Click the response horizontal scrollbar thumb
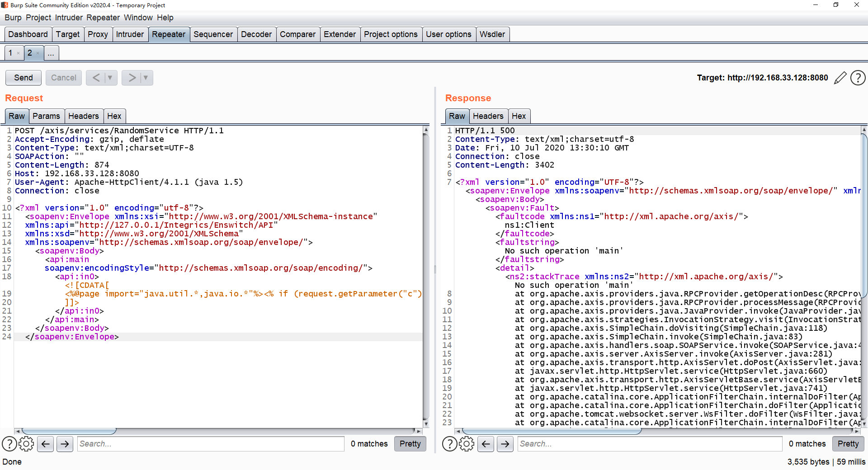Screen dimensions: 868x470 point(552,431)
